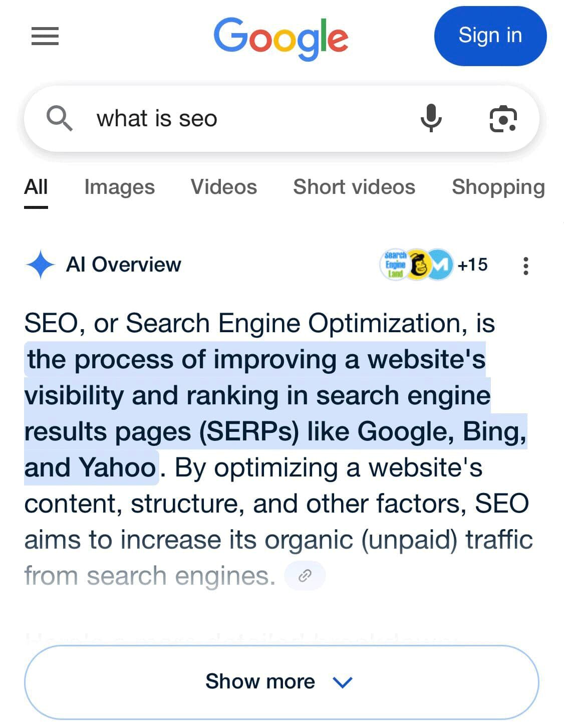The height and width of the screenshot is (728, 564).
Task: Open the AI Overview three-dot menu
Action: tap(525, 266)
